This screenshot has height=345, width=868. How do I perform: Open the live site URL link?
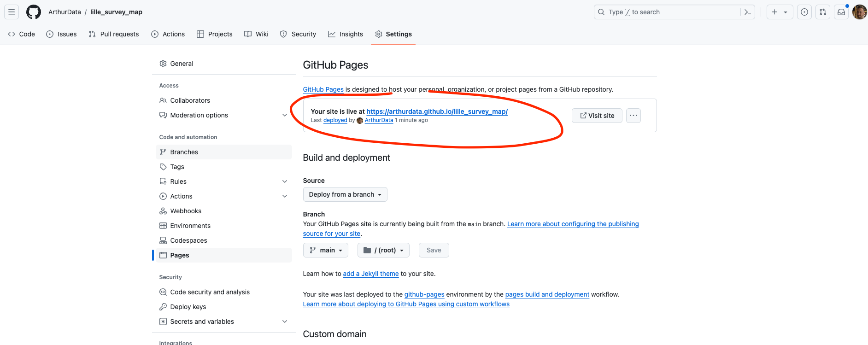click(x=437, y=111)
